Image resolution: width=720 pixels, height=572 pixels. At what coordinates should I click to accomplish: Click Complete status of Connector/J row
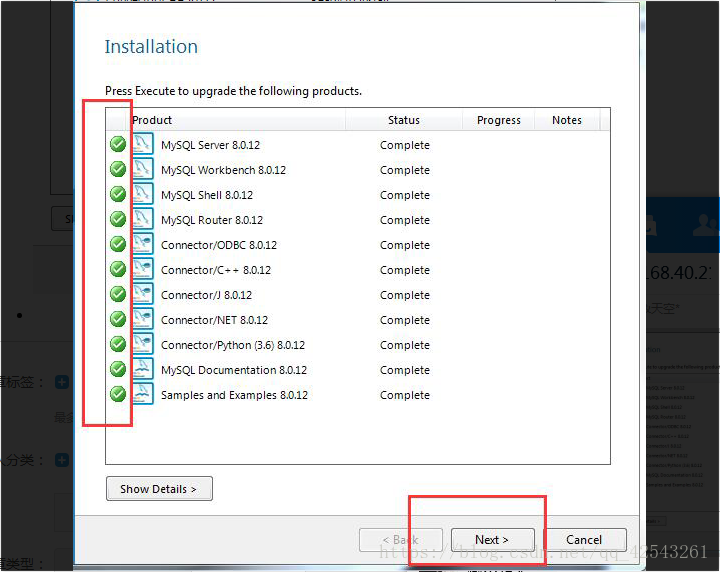pyautogui.click(x=405, y=295)
